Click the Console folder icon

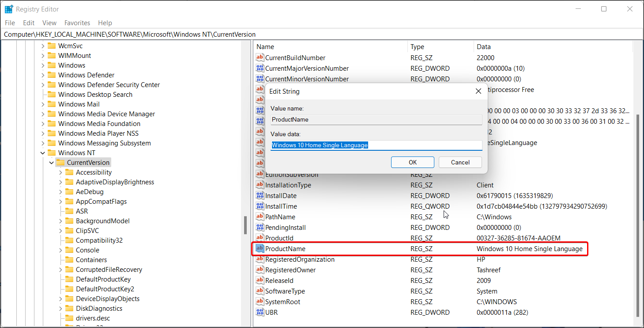click(x=69, y=250)
